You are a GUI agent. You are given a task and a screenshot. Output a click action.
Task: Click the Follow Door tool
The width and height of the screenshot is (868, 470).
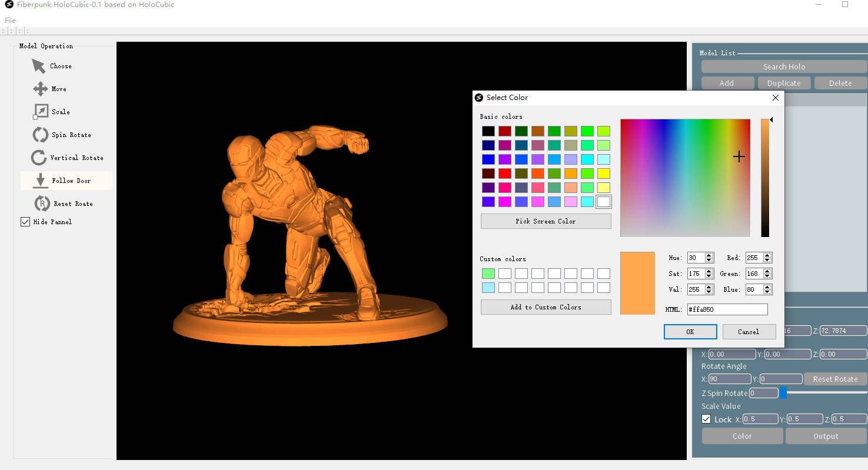(x=66, y=181)
